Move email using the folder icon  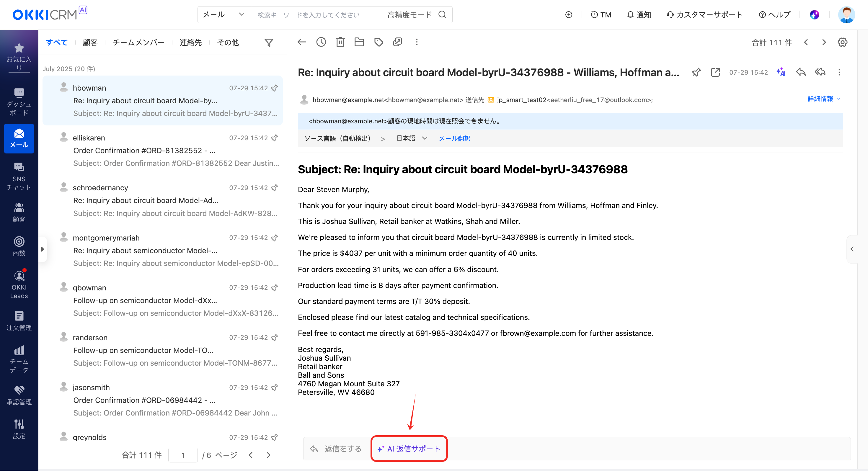pos(359,42)
